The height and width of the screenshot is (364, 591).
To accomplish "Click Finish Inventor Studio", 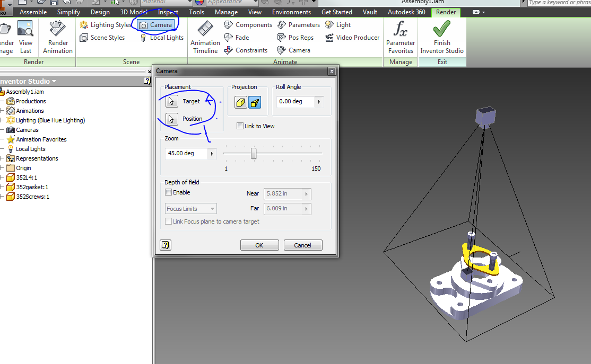I will point(441,37).
